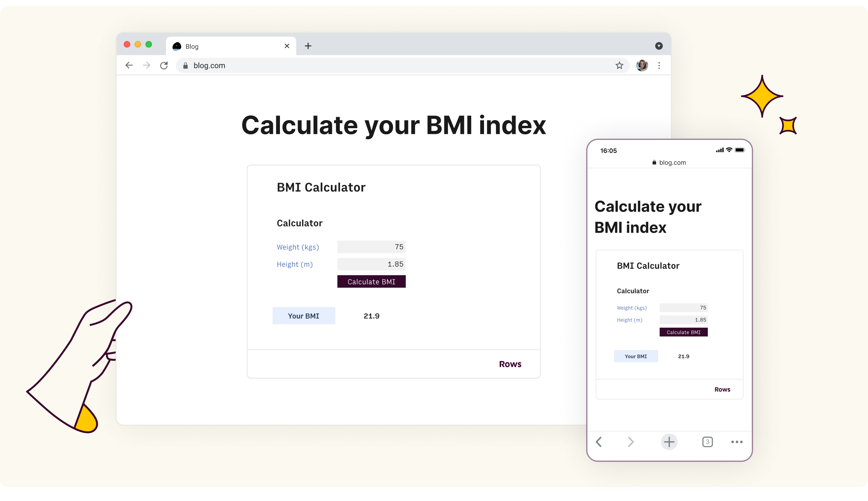Select the Weight (kgs) input field
The image size is (868, 501).
(371, 246)
